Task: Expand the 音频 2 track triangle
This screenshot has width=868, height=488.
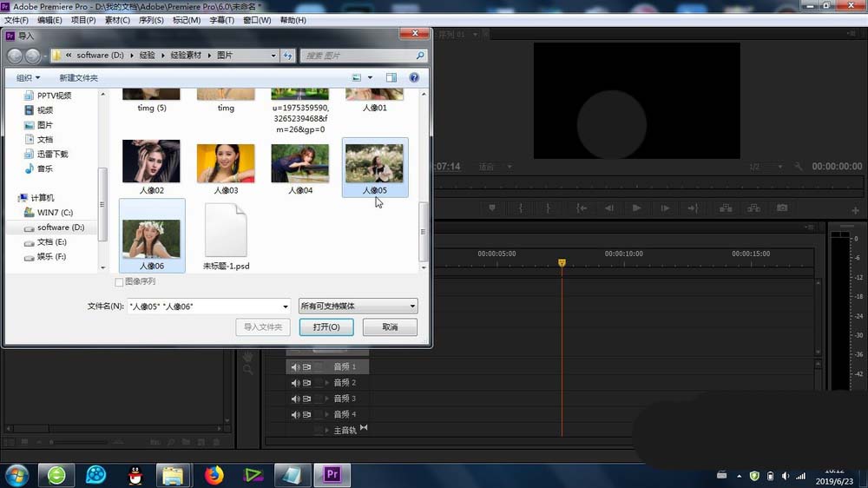Action: tap(327, 383)
